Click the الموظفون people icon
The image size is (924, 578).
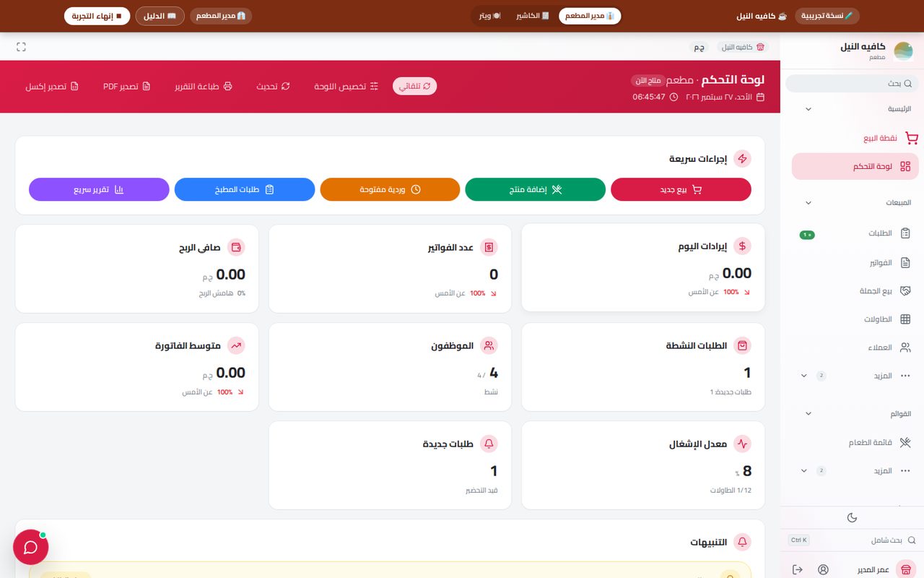click(x=489, y=346)
